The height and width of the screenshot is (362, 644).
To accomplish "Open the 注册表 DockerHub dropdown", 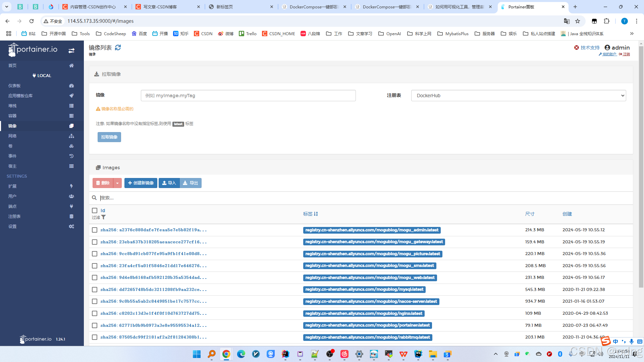I will pyautogui.click(x=518, y=96).
